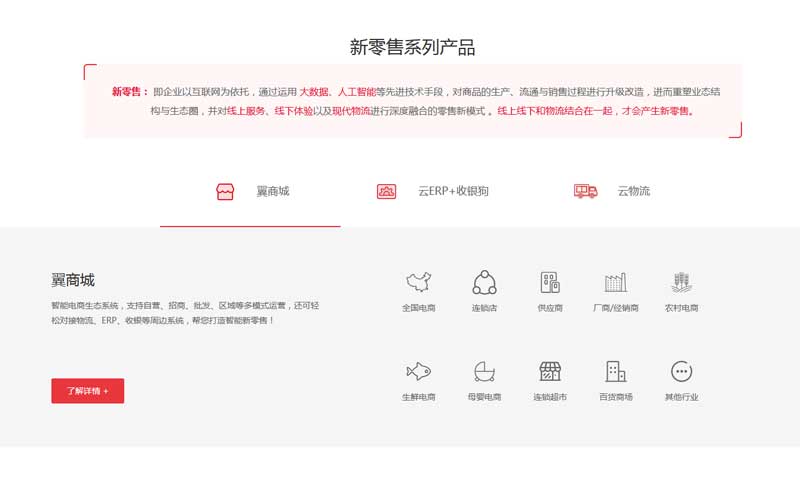Select the 农村电商 wheat icon
Image resolution: width=800 pixels, height=486 pixels.
click(681, 282)
